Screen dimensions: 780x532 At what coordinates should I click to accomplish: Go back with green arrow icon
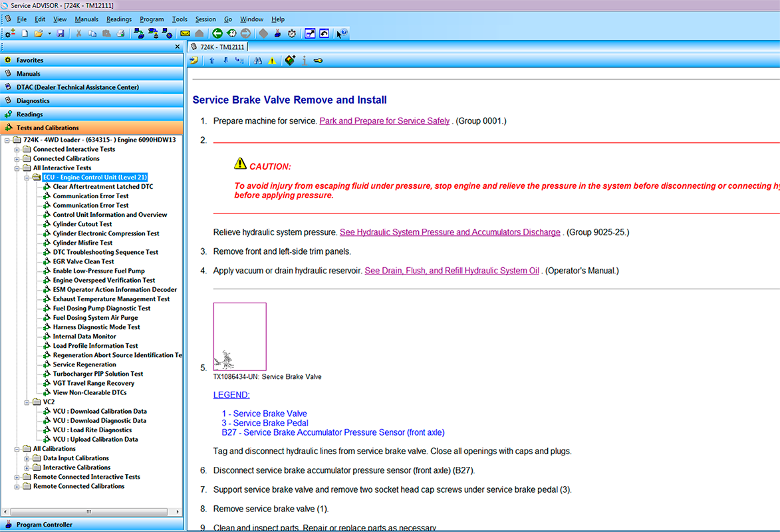coord(217,33)
